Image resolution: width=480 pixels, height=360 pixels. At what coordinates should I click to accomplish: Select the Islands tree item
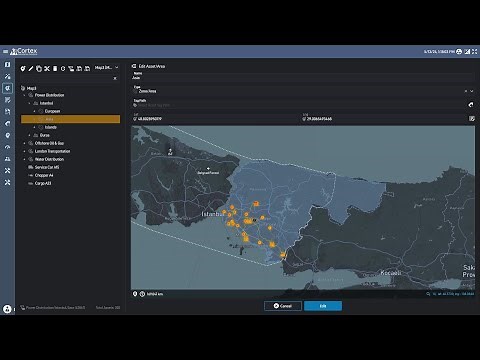(x=51, y=127)
